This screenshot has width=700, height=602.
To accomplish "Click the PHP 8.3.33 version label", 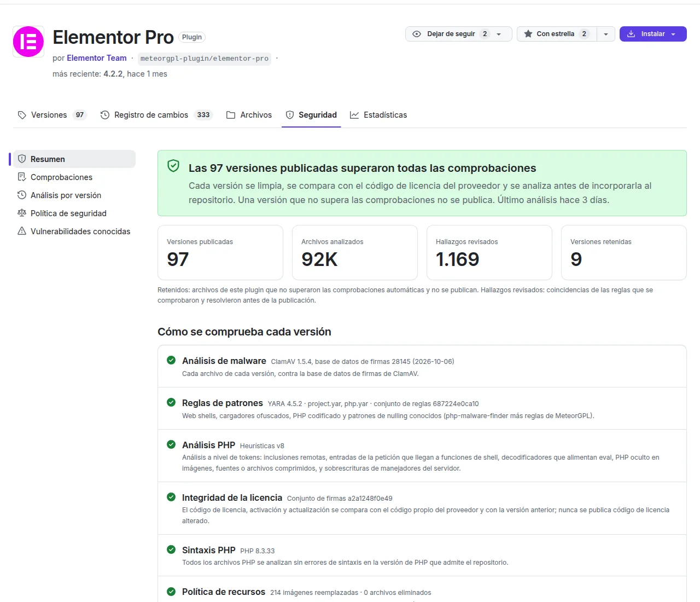I will [x=258, y=551].
